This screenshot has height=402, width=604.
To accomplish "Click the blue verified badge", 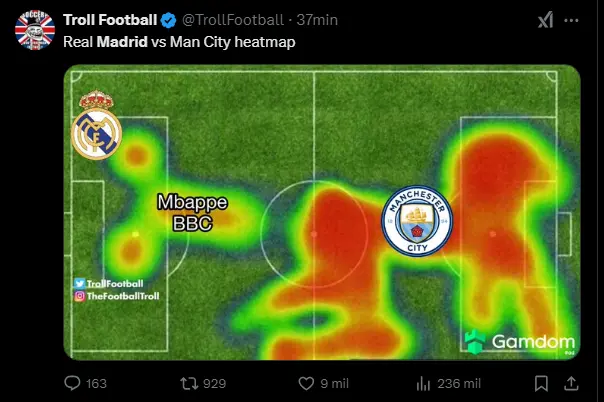I will [x=168, y=20].
